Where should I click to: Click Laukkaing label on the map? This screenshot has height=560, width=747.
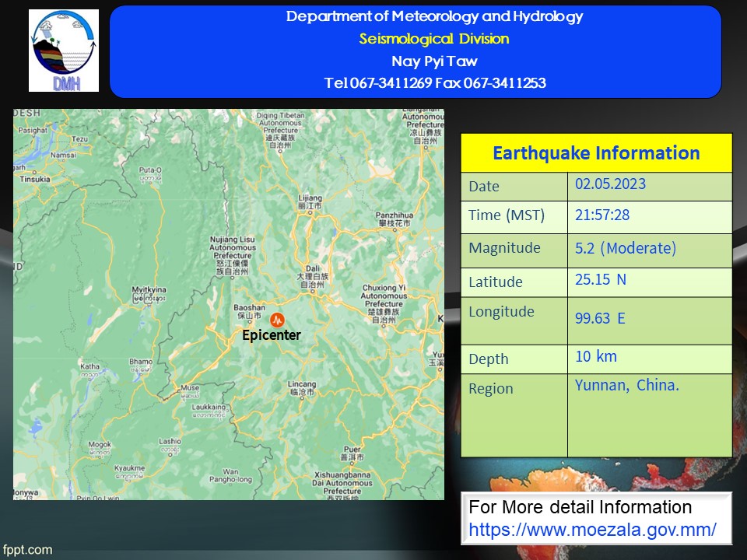click(209, 411)
